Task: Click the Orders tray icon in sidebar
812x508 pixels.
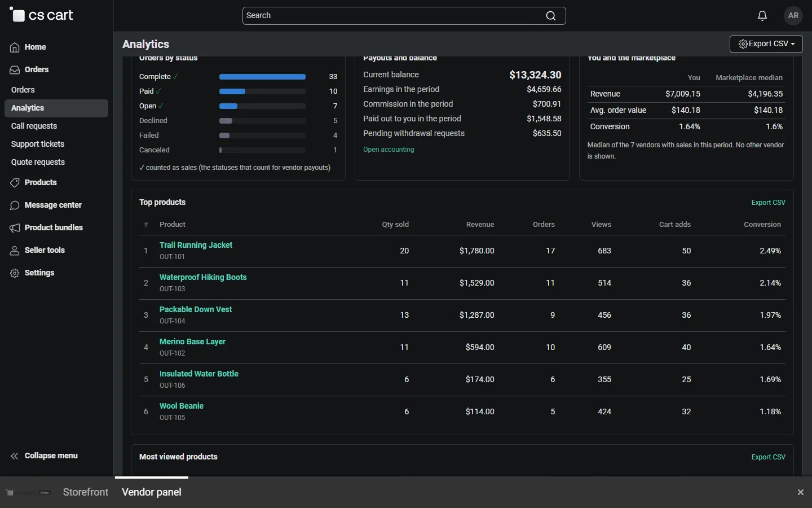Action: point(15,70)
